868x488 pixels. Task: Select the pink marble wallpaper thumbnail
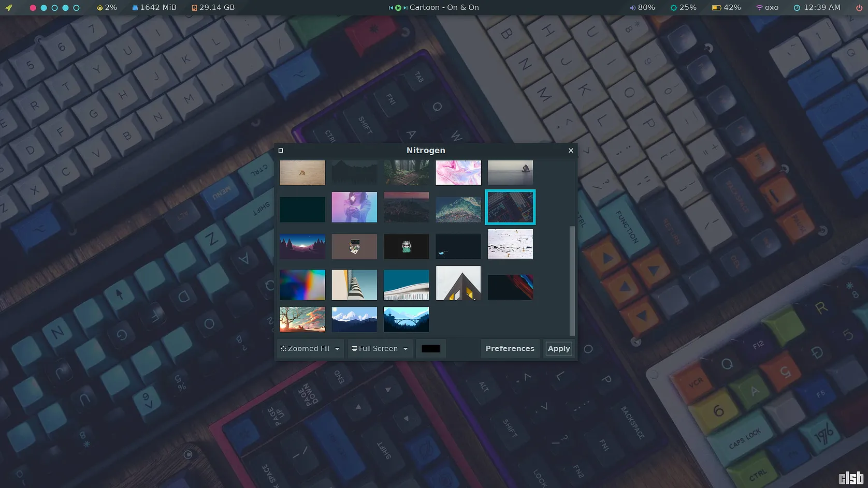point(458,173)
